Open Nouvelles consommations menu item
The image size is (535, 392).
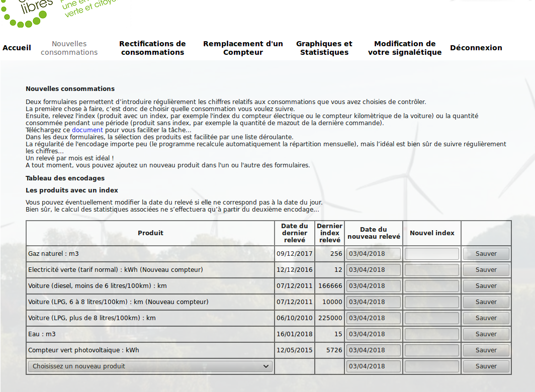point(69,48)
